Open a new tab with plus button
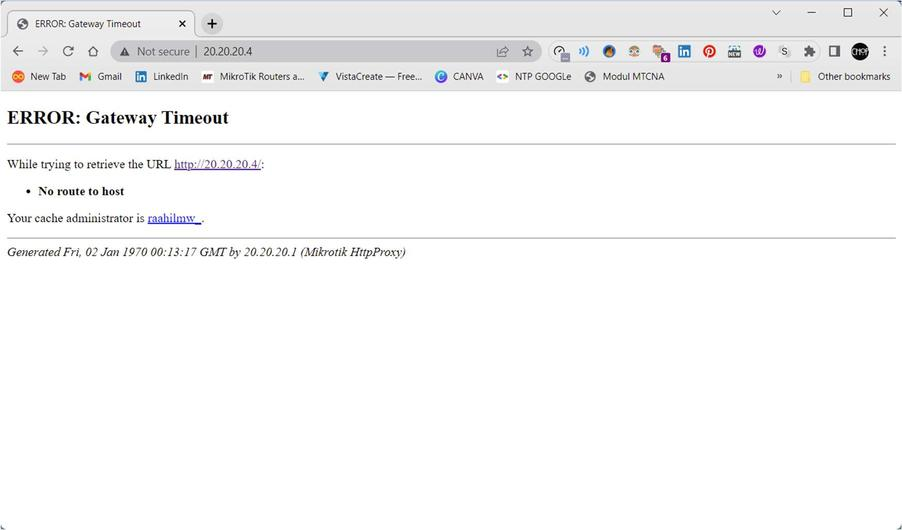Image resolution: width=902 pixels, height=530 pixels. pyautogui.click(x=211, y=24)
